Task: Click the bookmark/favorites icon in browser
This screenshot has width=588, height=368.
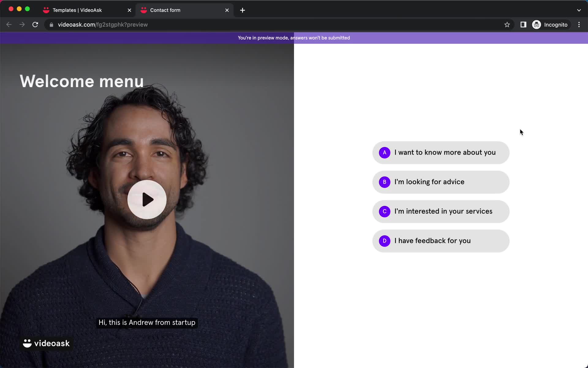Action: point(507,25)
